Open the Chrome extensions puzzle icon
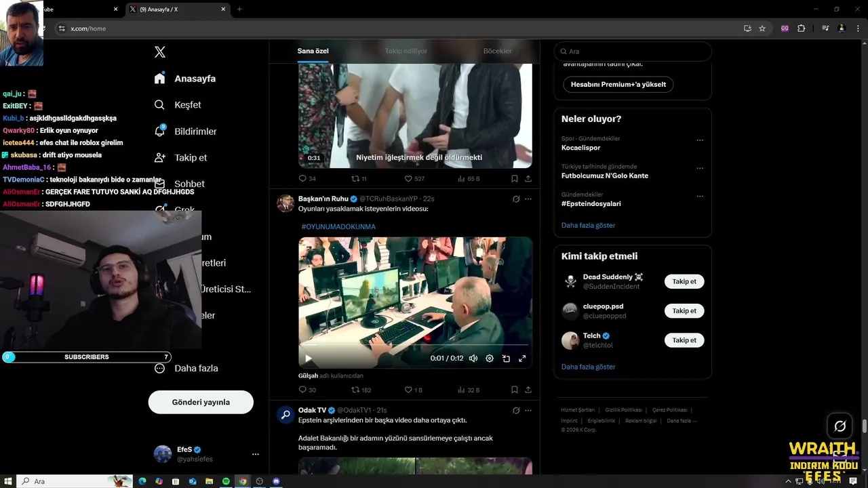Image resolution: width=868 pixels, height=488 pixels. coord(801,28)
